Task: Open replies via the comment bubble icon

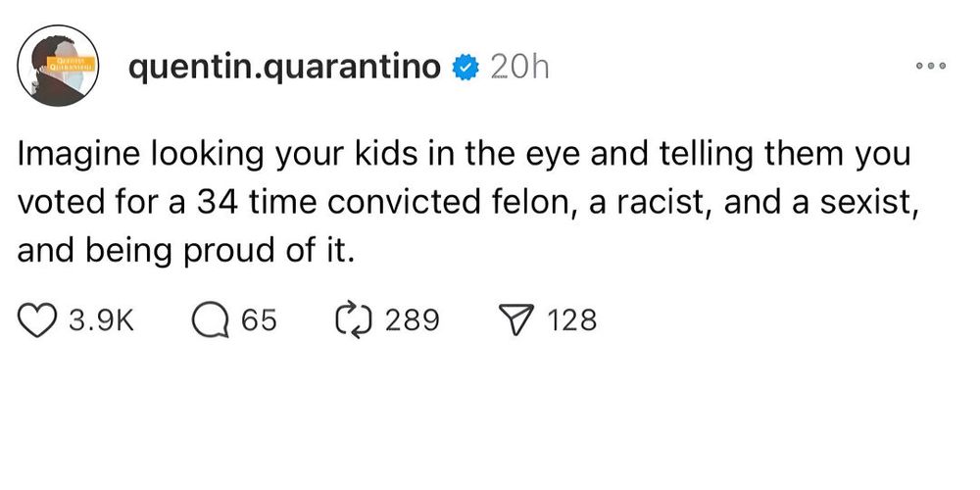Action: point(208,319)
